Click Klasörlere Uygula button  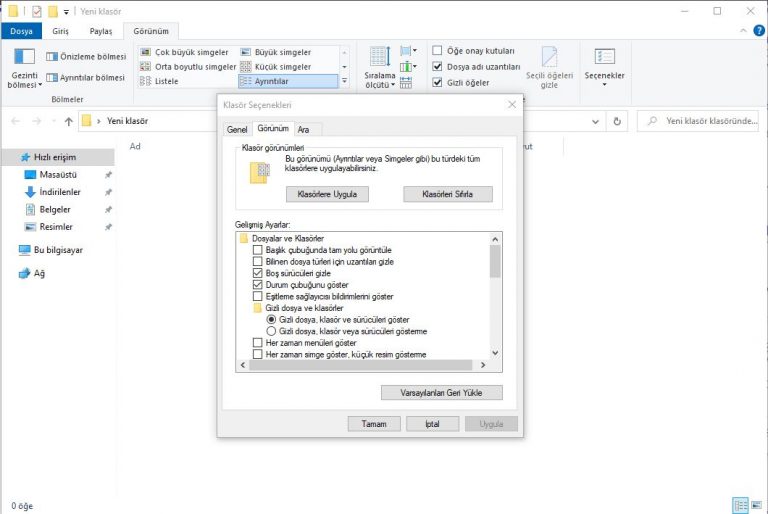click(327, 194)
